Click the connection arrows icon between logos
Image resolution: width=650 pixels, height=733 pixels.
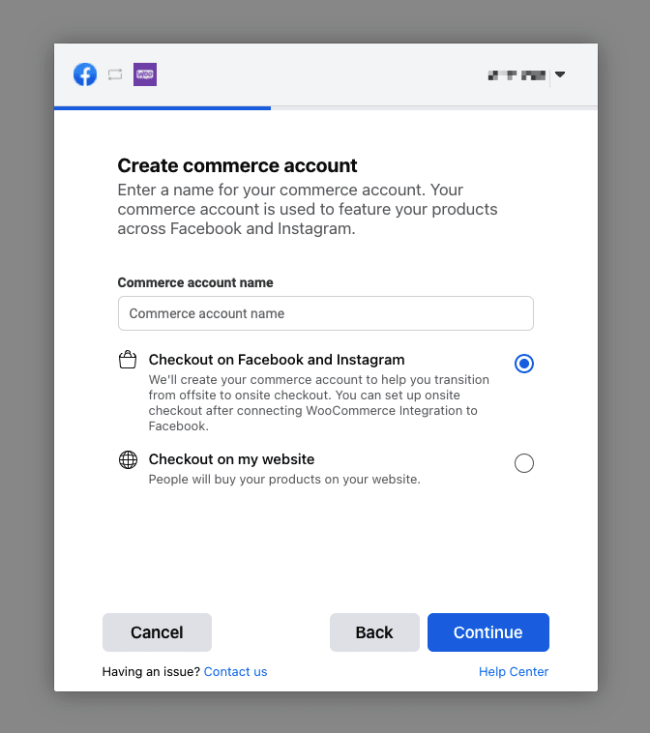(x=115, y=74)
